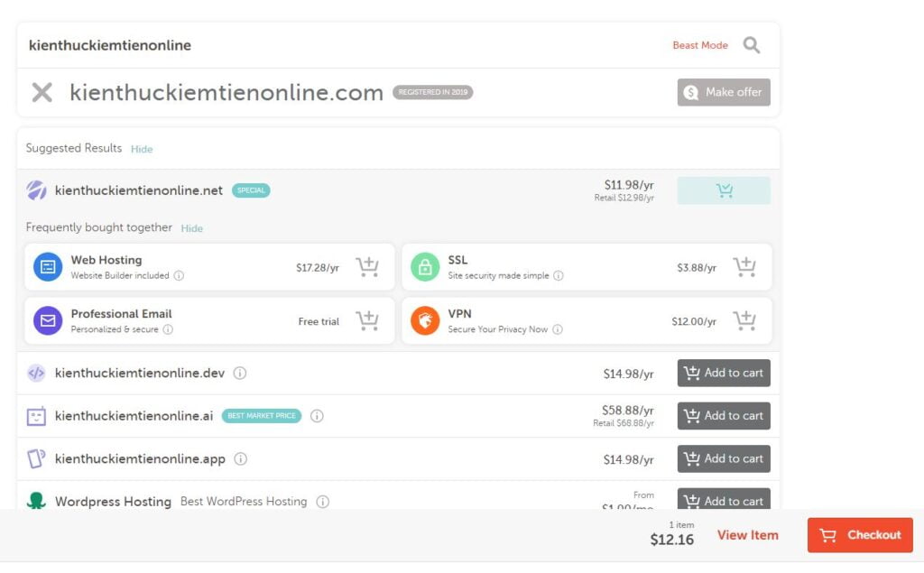Click the .dev code bracket icon
This screenshot has height=573, width=924.
pyautogui.click(x=36, y=374)
